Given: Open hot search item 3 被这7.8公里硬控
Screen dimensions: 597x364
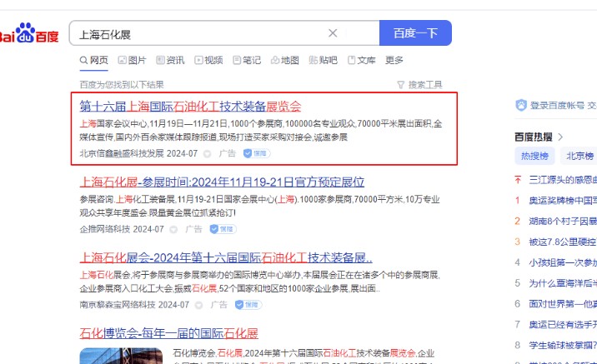Looking at the screenshot, I should [563, 242].
